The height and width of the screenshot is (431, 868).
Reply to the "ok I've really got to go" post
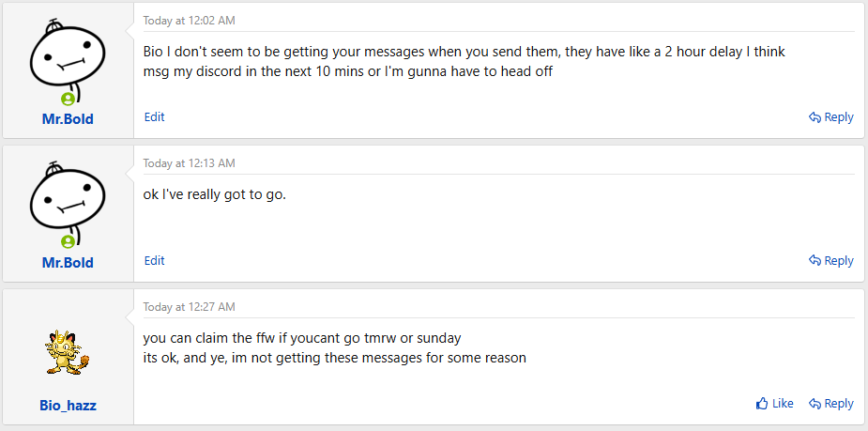(831, 261)
